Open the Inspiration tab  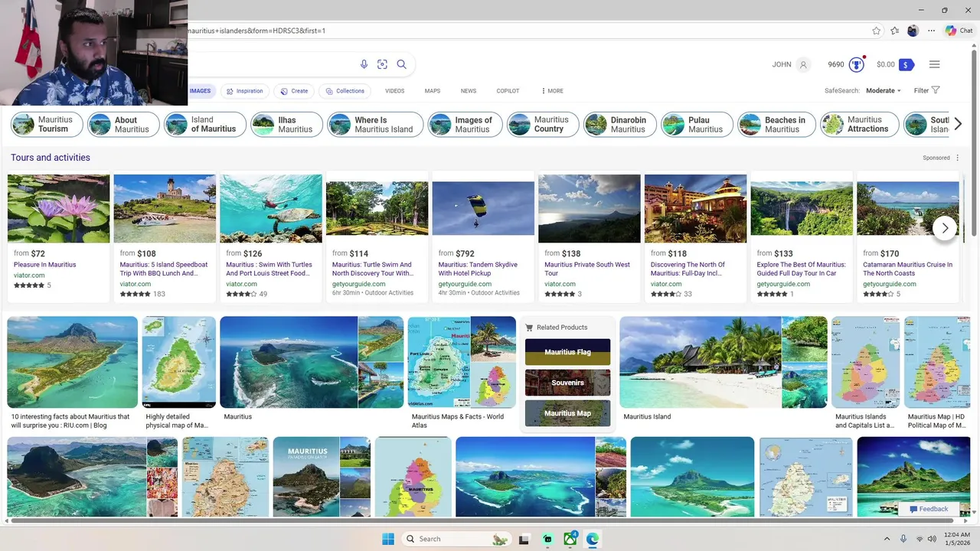click(244, 91)
